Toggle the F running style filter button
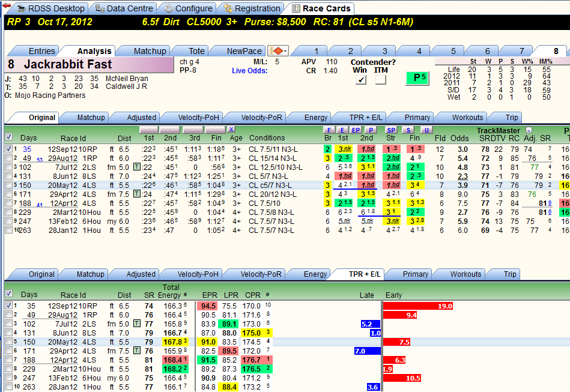The width and height of the screenshot is (570, 392). pyautogui.click(x=329, y=130)
